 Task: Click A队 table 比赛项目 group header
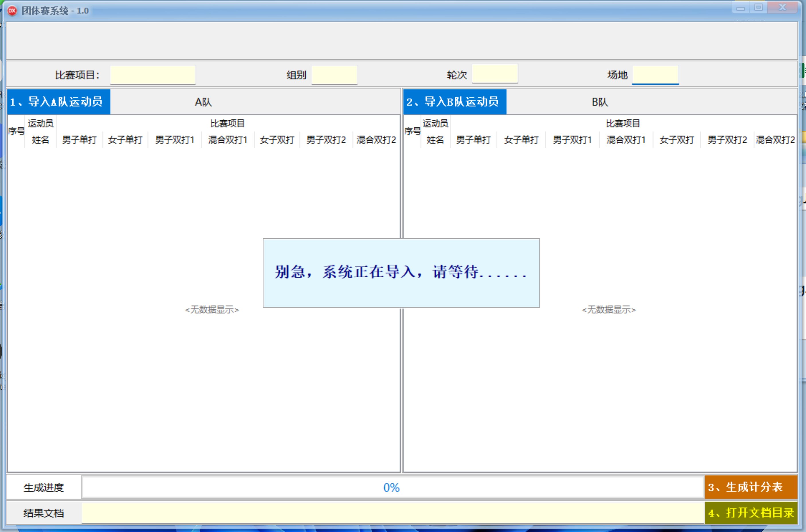click(228, 123)
